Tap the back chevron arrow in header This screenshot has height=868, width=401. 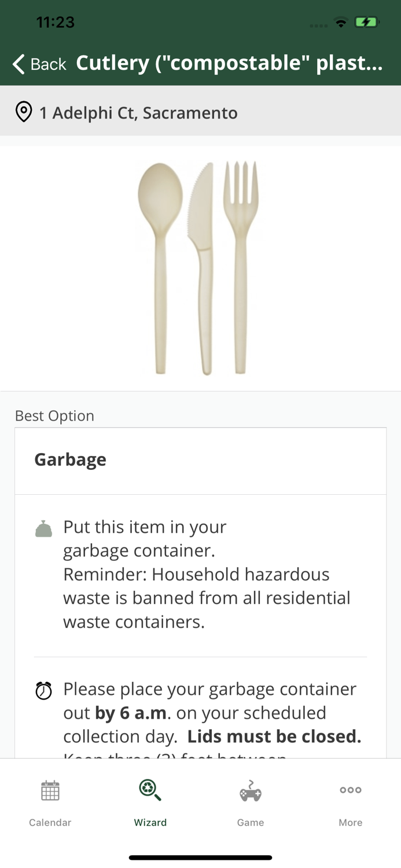point(17,63)
